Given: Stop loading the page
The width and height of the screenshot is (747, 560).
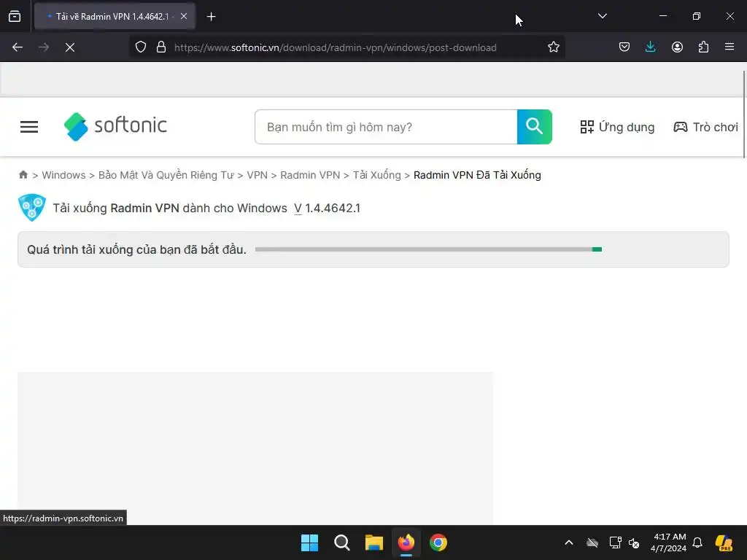Looking at the screenshot, I should pyautogui.click(x=70, y=47).
